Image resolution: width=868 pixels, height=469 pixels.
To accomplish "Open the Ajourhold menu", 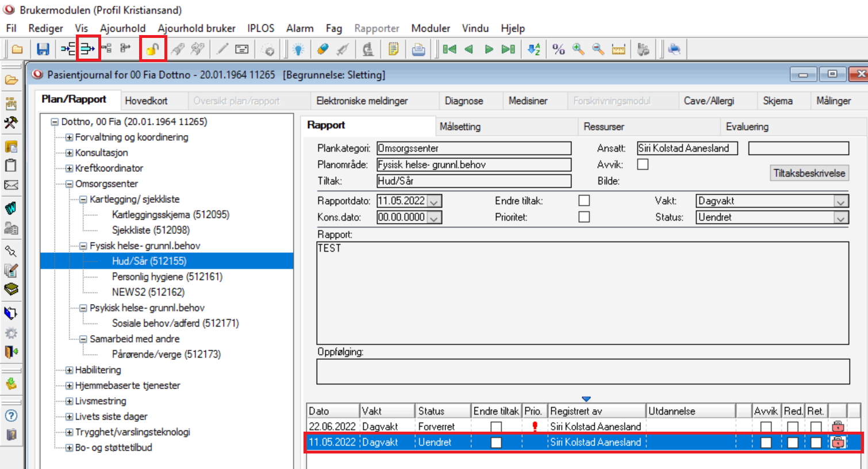I will click(122, 28).
